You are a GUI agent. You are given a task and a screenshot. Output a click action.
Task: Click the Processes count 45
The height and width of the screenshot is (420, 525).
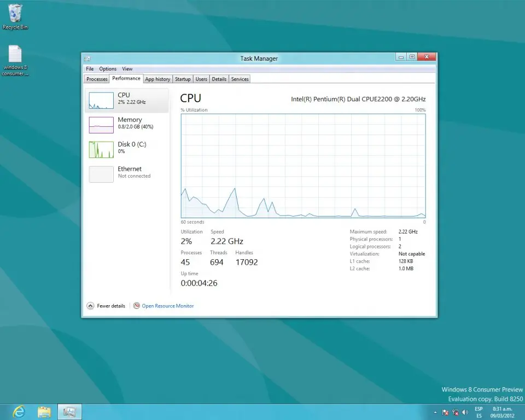coord(185,262)
